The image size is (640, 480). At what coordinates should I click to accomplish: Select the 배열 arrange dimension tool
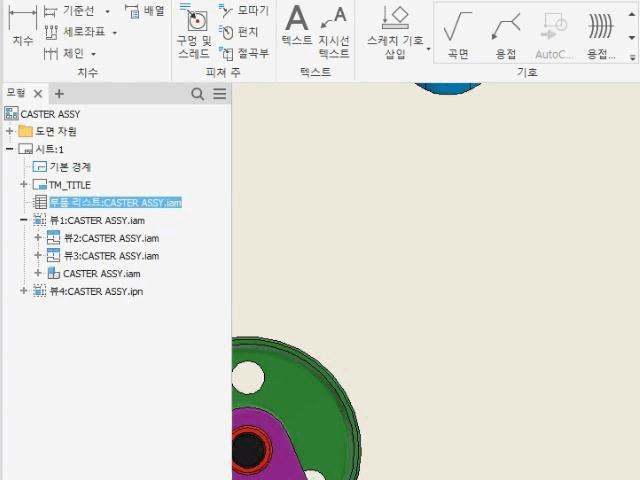coord(144,11)
